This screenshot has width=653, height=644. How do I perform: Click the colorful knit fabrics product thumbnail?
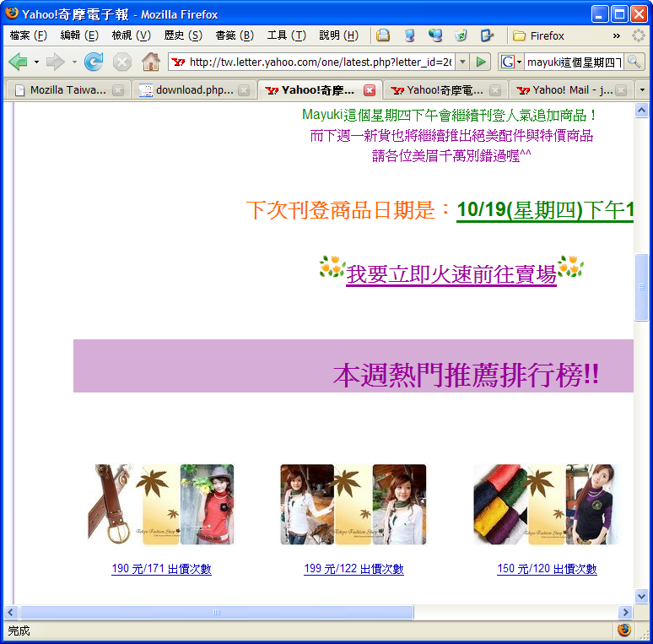click(x=546, y=505)
